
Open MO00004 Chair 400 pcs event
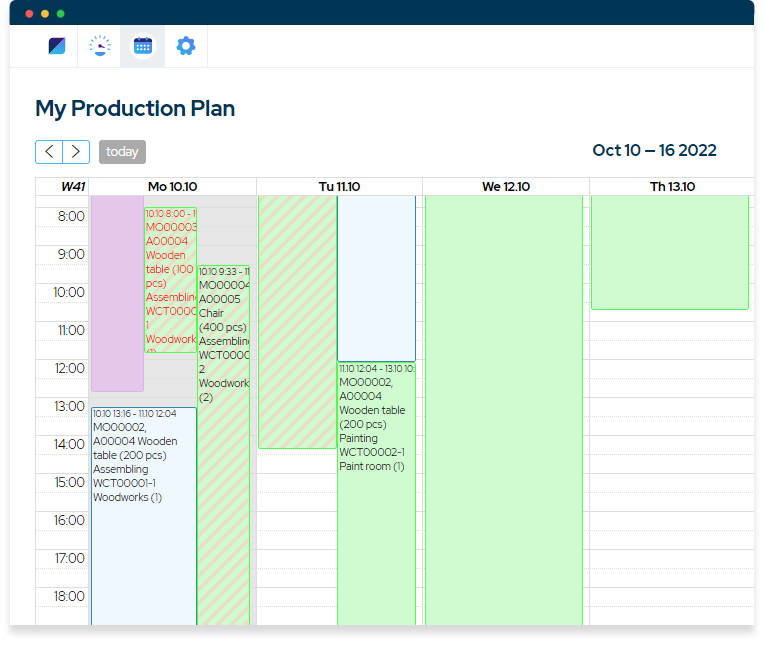[224, 444]
